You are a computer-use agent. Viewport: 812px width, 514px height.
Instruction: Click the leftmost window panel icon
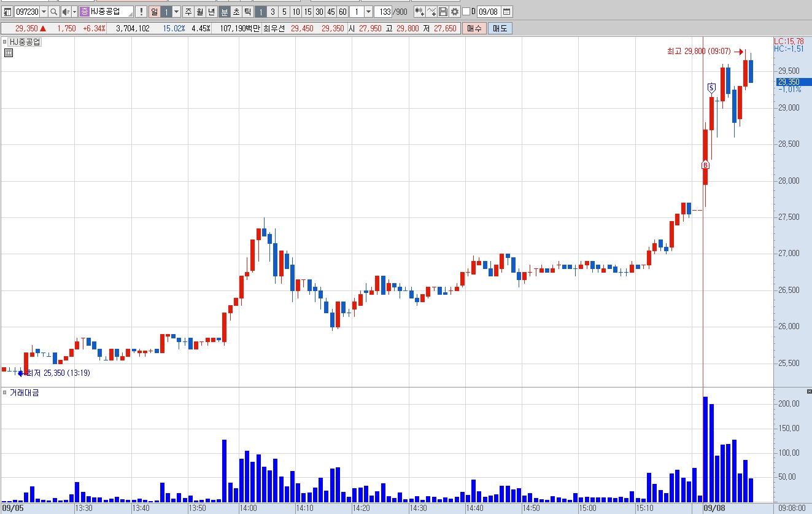(8, 12)
